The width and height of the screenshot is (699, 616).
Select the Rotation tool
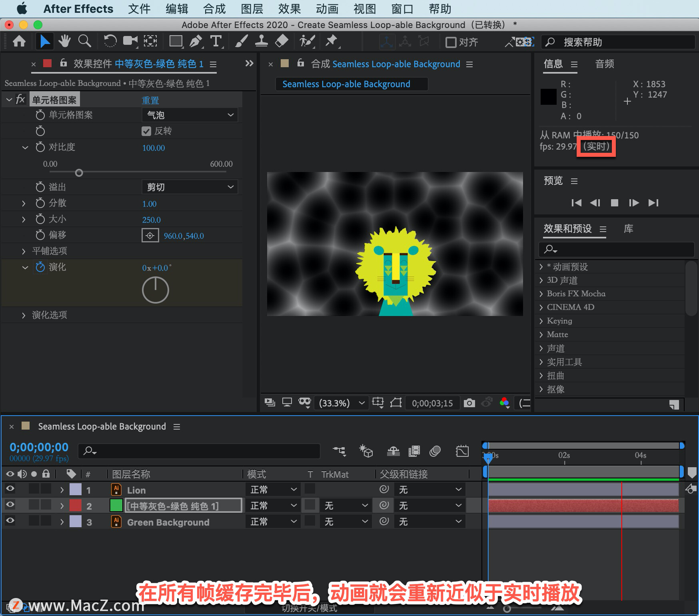click(110, 41)
